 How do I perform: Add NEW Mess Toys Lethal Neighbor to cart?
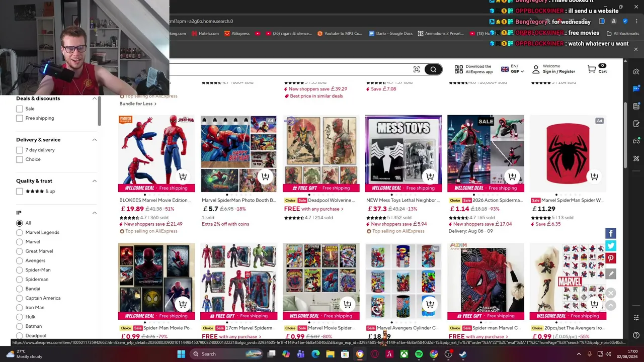click(430, 176)
